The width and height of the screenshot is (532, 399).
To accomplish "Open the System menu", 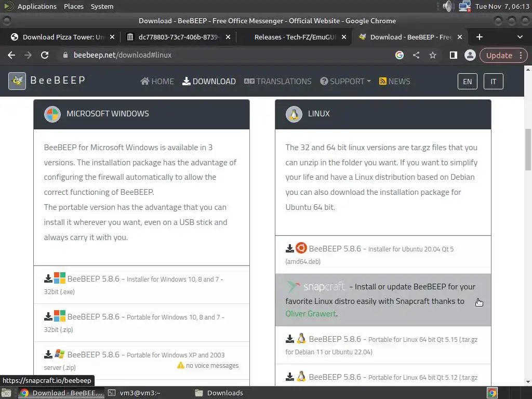I will [102, 6].
